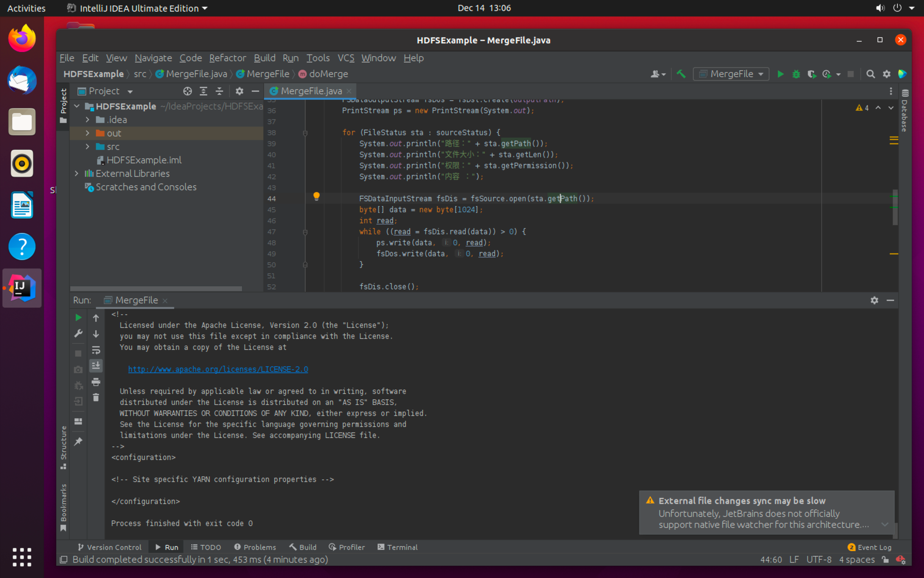The image size is (924, 578).
Task: Toggle scroll to end in Run console
Action: (x=96, y=366)
